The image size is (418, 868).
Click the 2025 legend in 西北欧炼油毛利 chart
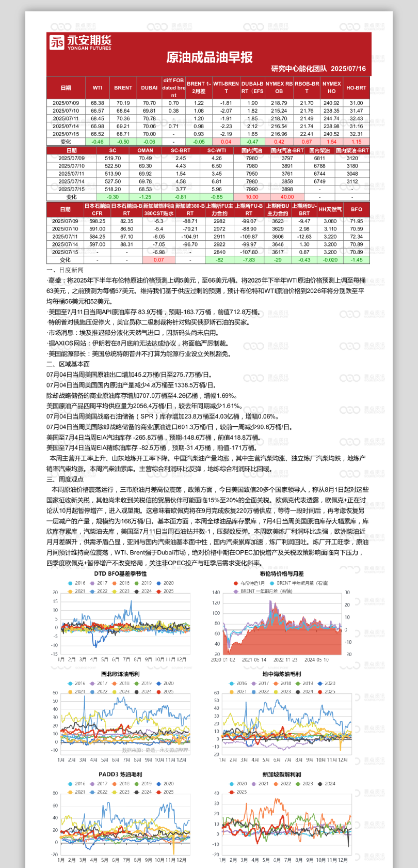click(165, 691)
